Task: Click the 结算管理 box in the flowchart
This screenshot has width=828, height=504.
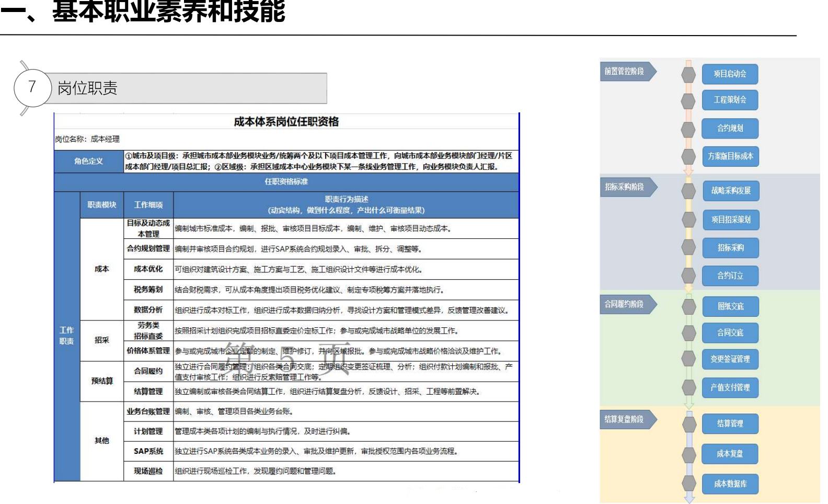Action: coord(730,423)
